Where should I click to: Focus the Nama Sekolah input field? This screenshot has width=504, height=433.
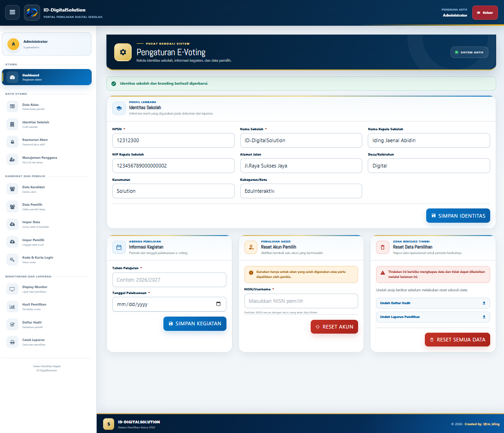[x=301, y=140]
